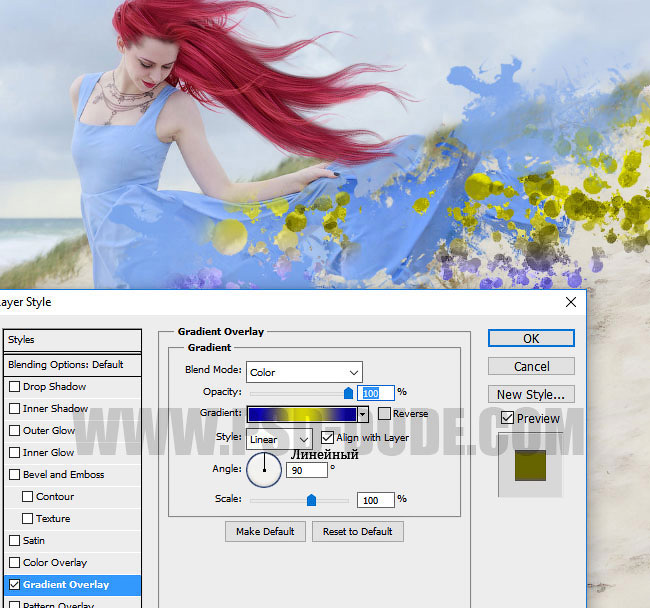
Task: Enable the Satin checkbox
Action: pyautogui.click(x=15, y=540)
